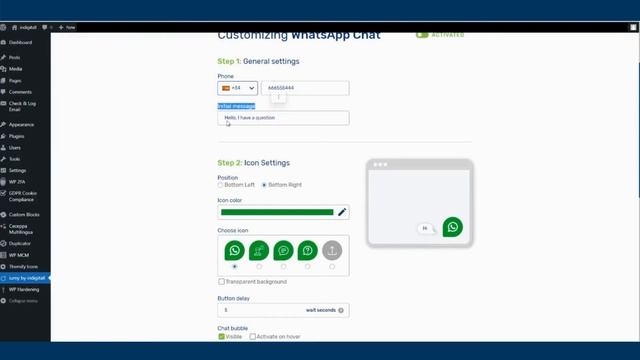Select Bottom Right position radio button
640x360 pixels.
coord(264,185)
